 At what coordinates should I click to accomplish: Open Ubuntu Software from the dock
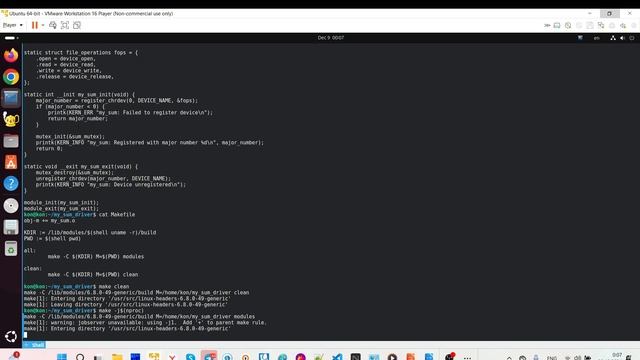coord(11,162)
